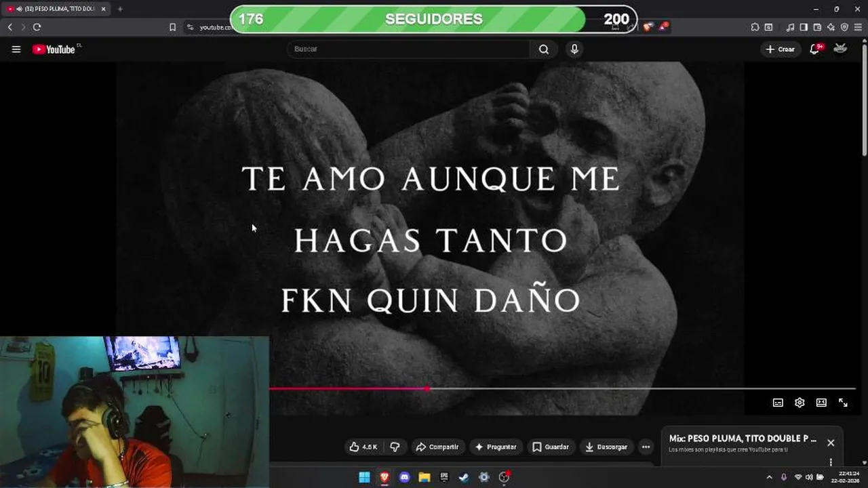The image size is (868, 488).
Task: Open the browser main hamburger menu
Action: click(x=858, y=27)
